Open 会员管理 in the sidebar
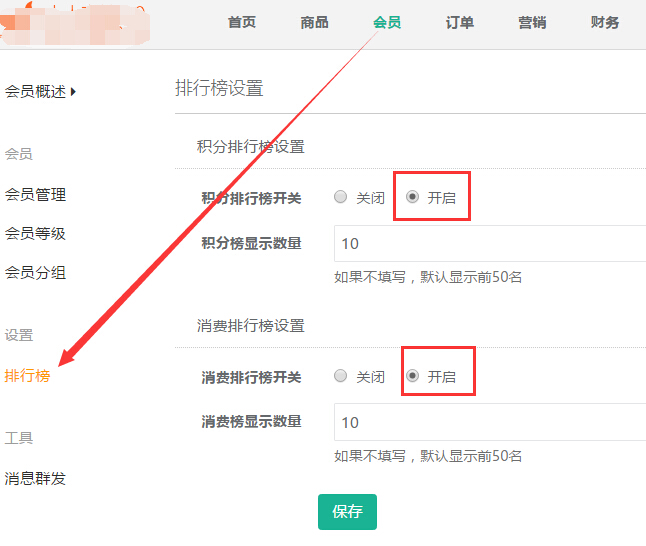Image resolution: width=646 pixels, height=546 pixels. [x=36, y=195]
